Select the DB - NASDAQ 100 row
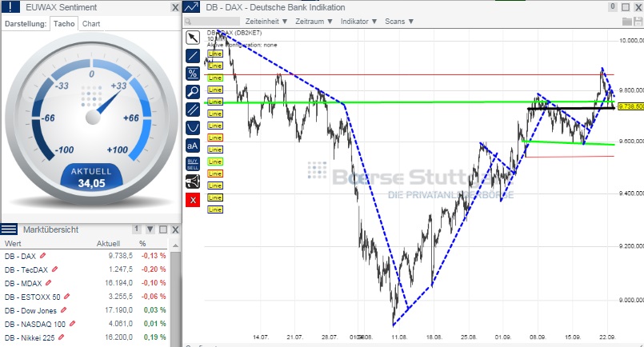Screen dimensions: 644x347 [85, 324]
